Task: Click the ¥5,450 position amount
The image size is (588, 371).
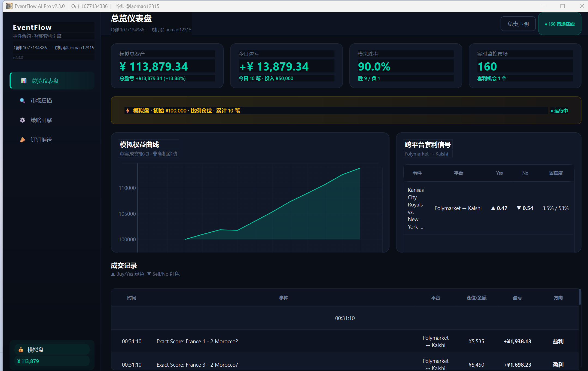Action: tap(476, 365)
